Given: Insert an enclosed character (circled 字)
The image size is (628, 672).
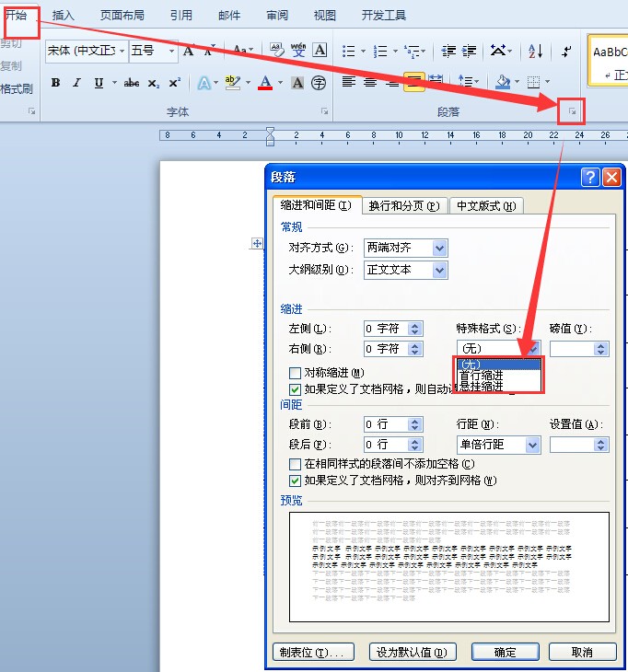Looking at the screenshot, I should coord(319,83).
